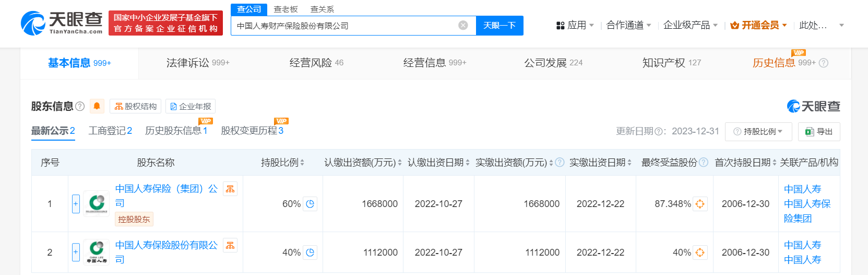Expand the 此处… user dropdown arrow
The width and height of the screenshot is (868, 275).
841,25
